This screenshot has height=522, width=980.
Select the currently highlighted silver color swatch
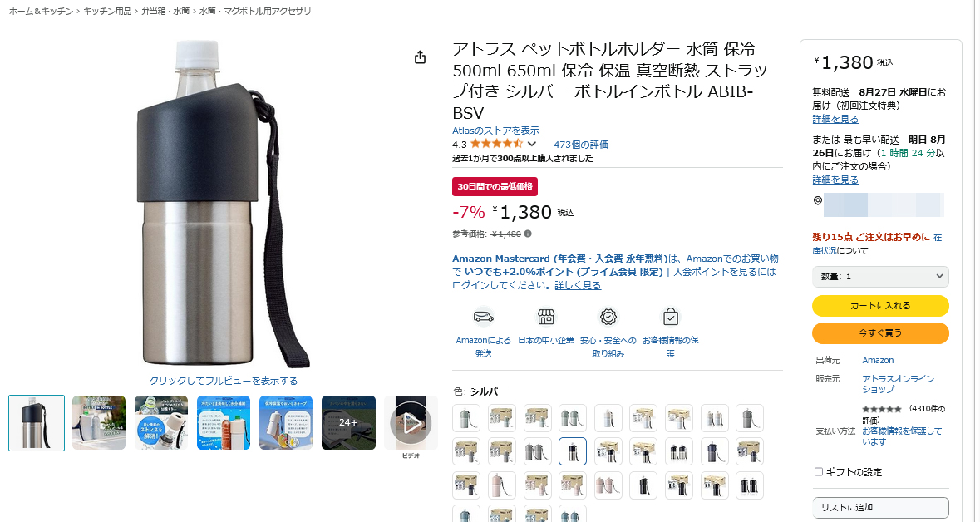[x=573, y=451]
